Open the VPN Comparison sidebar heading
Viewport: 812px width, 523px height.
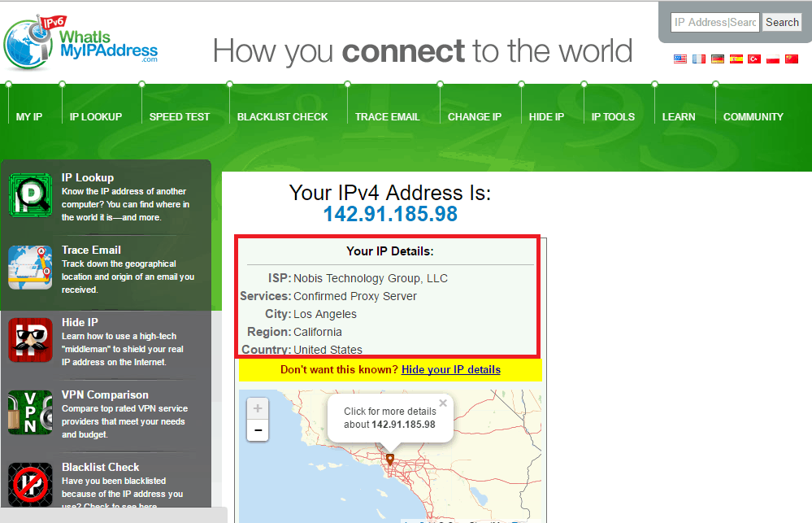coord(105,395)
